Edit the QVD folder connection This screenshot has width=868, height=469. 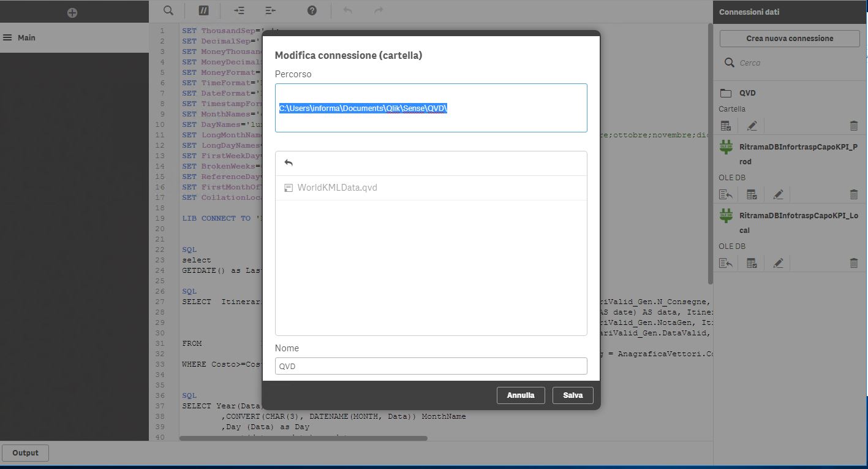pyautogui.click(x=752, y=126)
